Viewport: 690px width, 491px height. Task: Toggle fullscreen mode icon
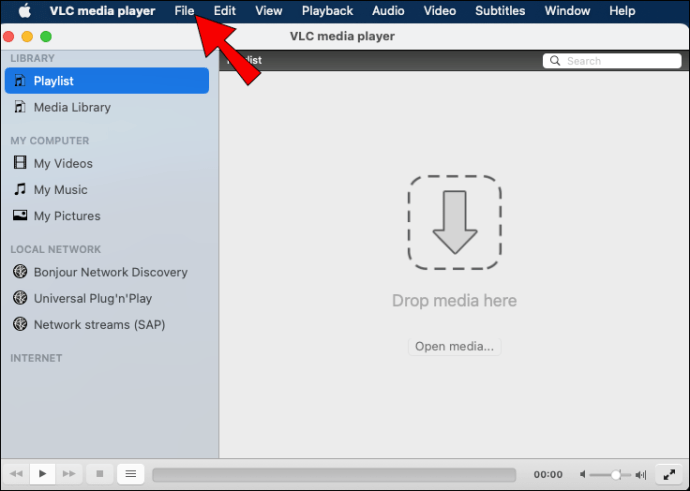(669, 474)
